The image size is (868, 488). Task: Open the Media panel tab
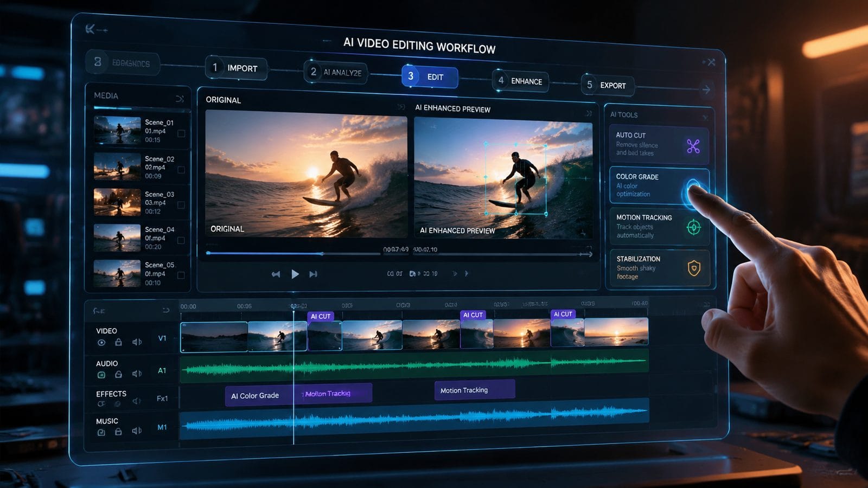106,95
